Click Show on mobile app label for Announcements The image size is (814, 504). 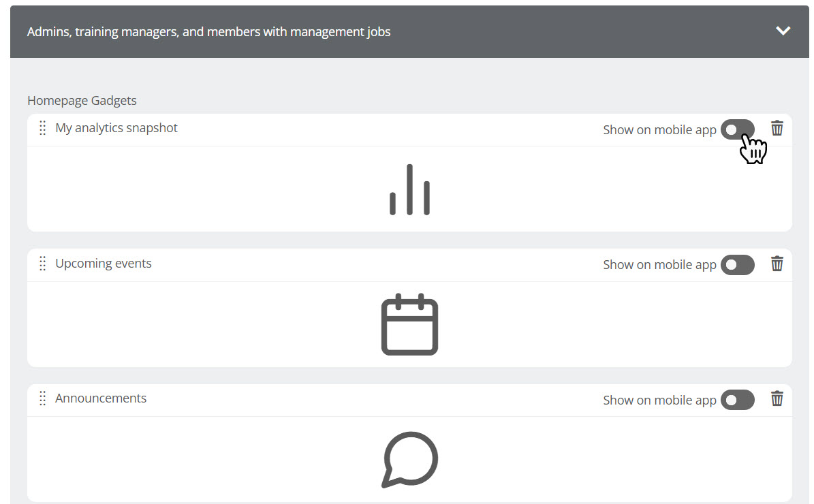click(659, 400)
